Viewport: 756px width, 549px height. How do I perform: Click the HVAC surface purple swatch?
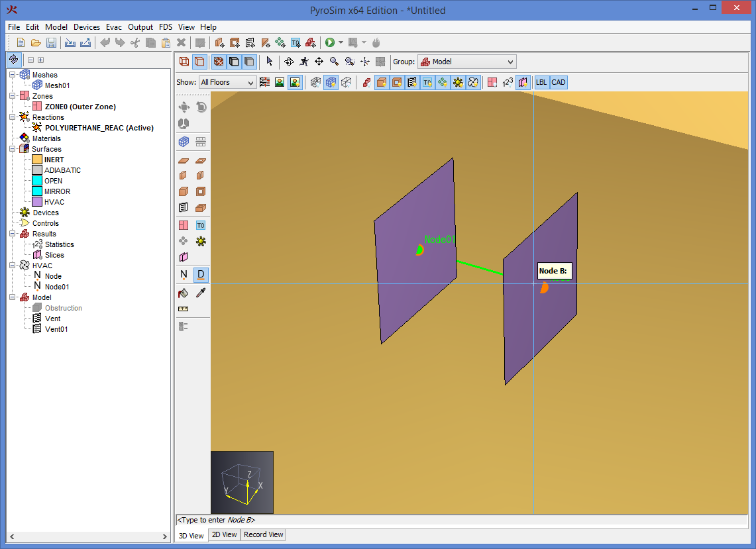[x=37, y=202]
